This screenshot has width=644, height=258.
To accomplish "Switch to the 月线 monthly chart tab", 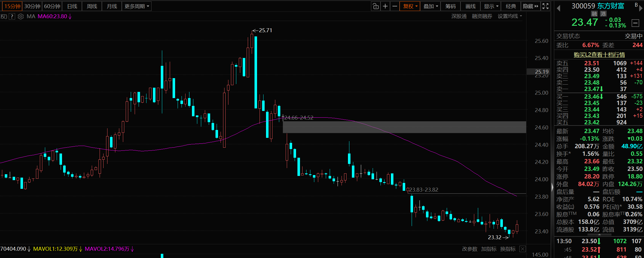I will click(112, 6).
